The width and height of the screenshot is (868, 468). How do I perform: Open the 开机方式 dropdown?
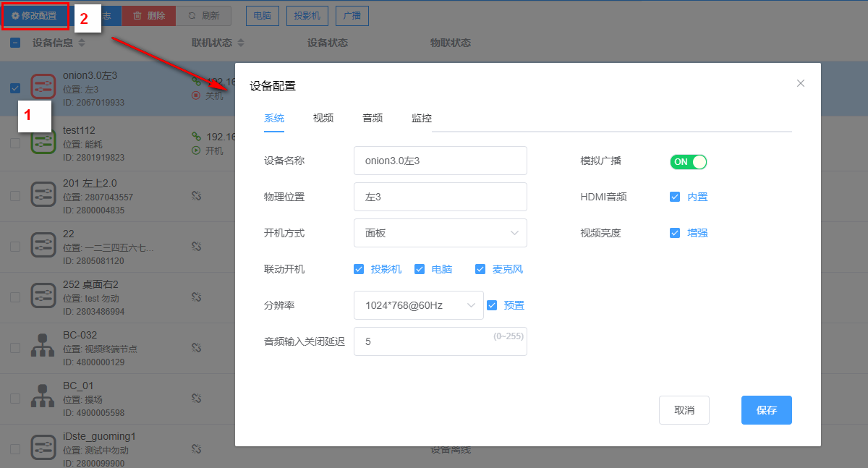[x=440, y=233]
